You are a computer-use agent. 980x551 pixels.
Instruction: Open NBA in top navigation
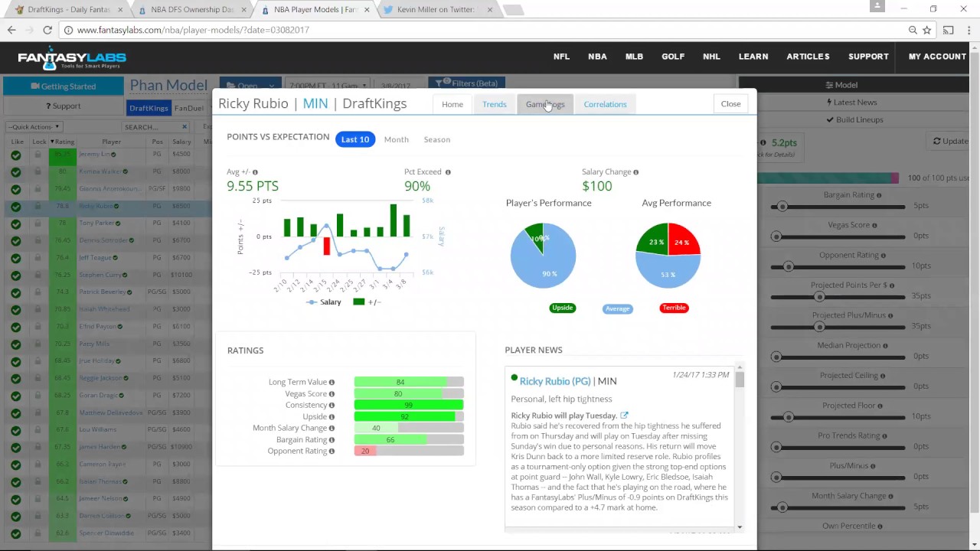597,57
